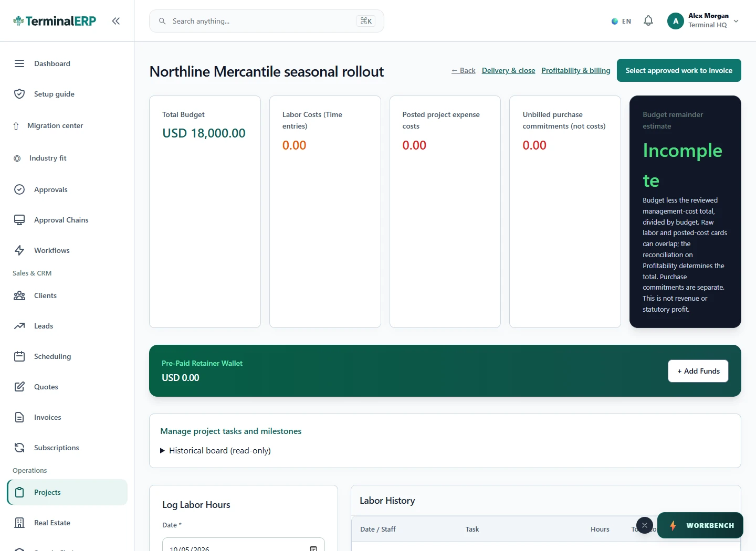Click the Real Estate building icon
Image resolution: width=756 pixels, height=551 pixels.
pyautogui.click(x=19, y=523)
